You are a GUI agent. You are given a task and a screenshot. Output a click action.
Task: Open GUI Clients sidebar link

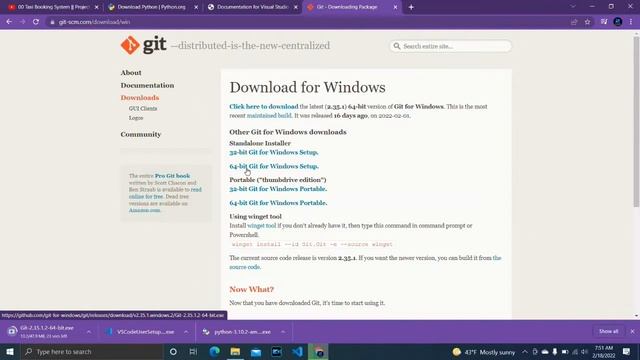[143, 109]
